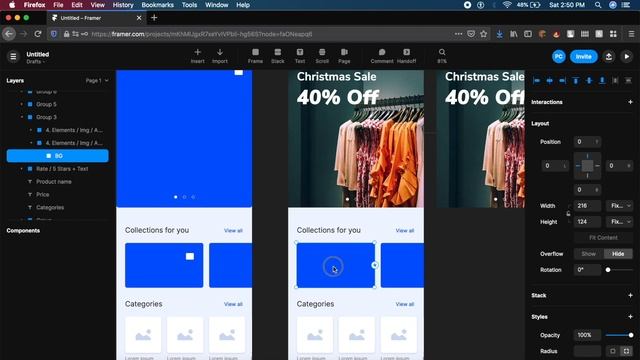Image resolution: width=640 pixels, height=360 pixels.
Task: Open the zoom magnifier control
Action: tap(442, 56)
